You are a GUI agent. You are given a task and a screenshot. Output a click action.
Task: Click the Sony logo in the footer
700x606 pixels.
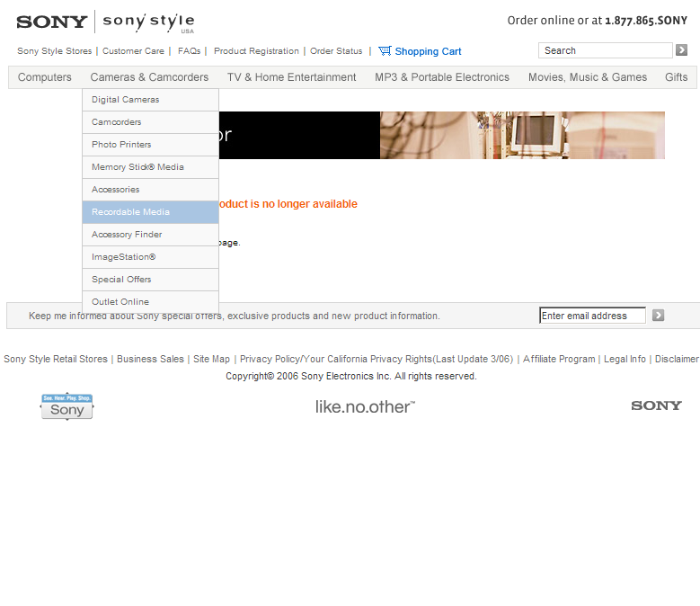[656, 405]
